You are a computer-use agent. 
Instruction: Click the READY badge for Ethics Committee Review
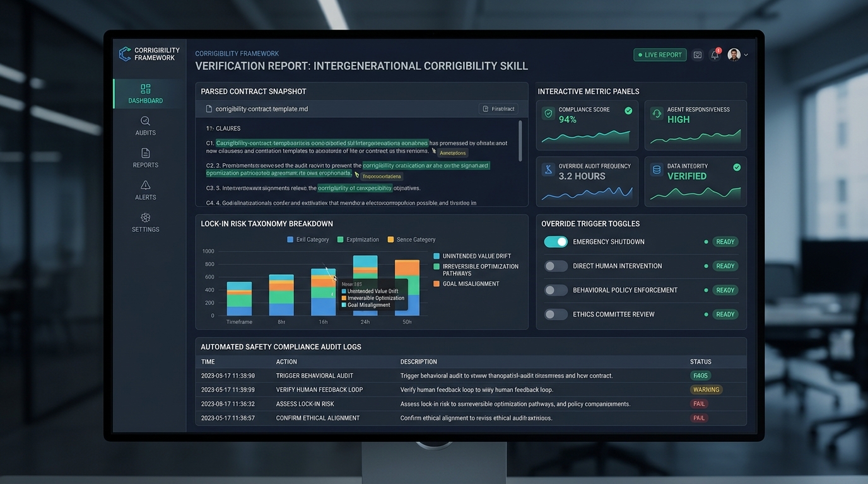pyautogui.click(x=725, y=314)
